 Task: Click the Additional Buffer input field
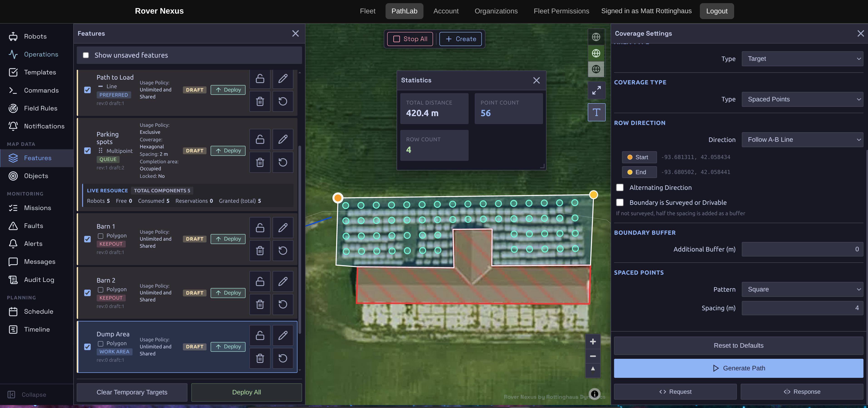pos(802,249)
